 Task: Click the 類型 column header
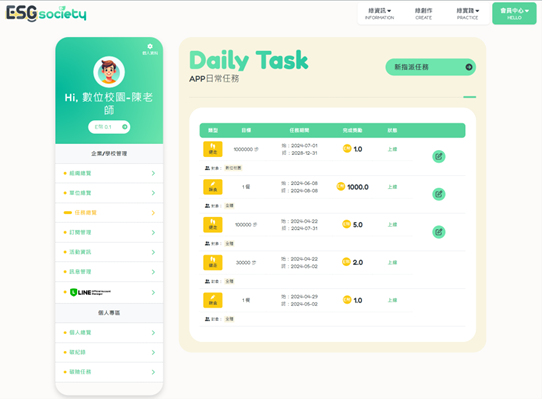(x=213, y=130)
